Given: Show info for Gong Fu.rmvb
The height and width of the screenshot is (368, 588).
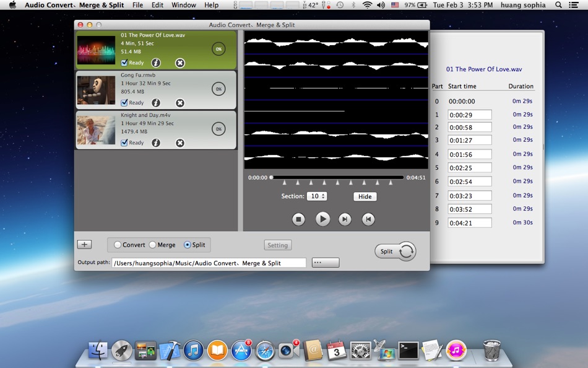Looking at the screenshot, I should pos(156,102).
